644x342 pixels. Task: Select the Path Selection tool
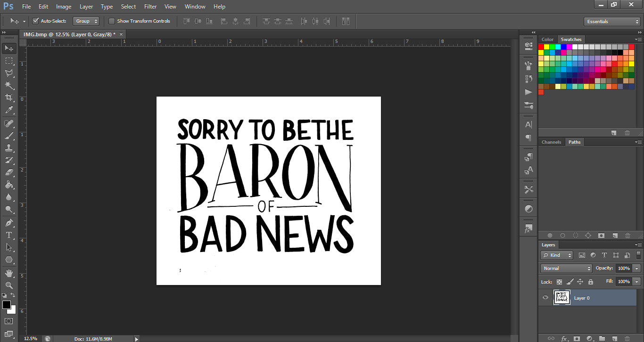[x=9, y=247]
